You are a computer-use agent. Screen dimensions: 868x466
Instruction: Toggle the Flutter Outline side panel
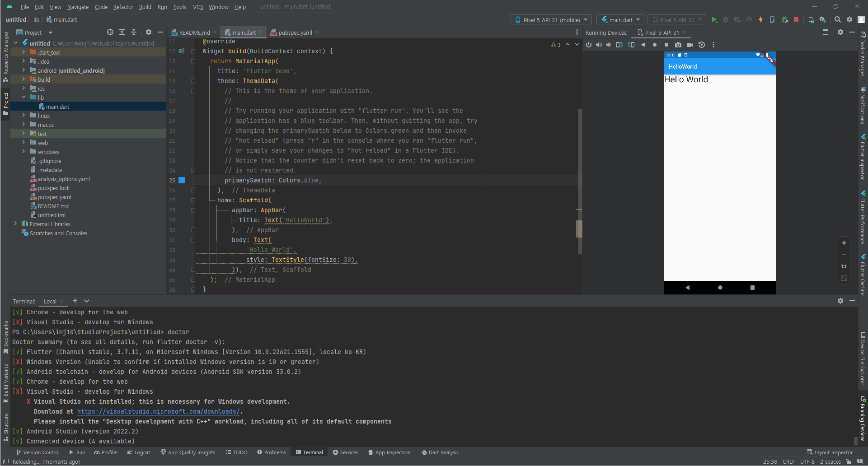pyautogui.click(x=863, y=275)
